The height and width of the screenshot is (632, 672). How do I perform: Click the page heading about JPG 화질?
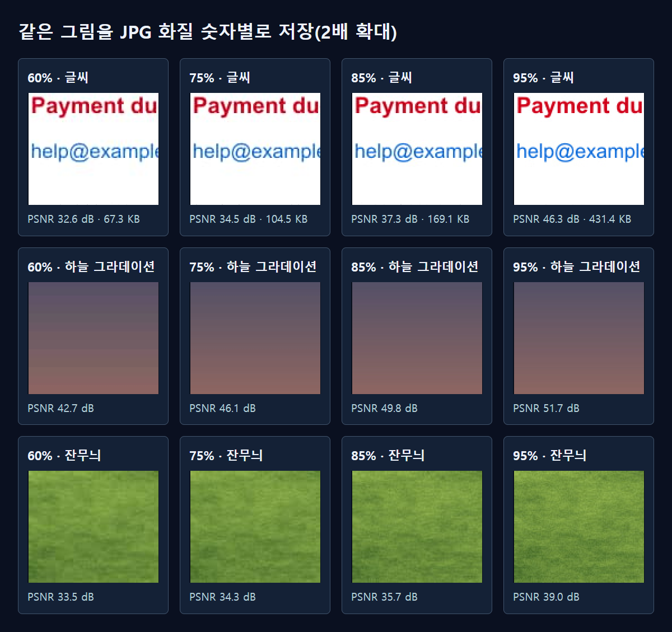tap(208, 31)
